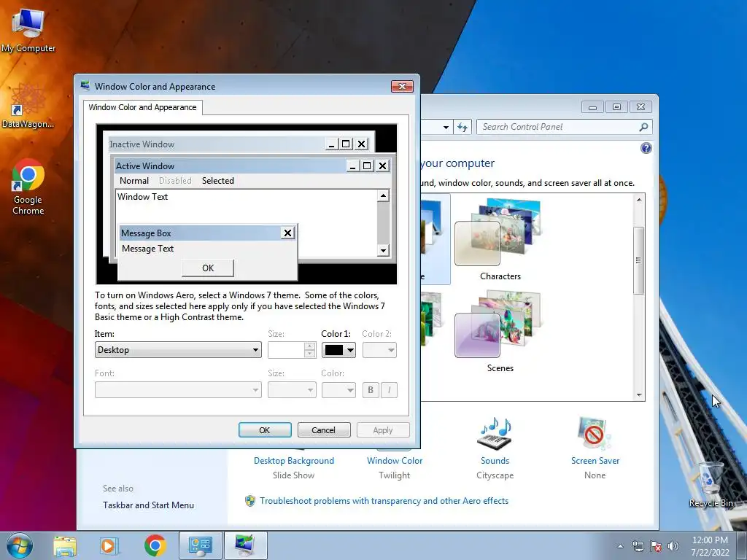Image resolution: width=747 pixels, height=560 pixels.
Task: Click the search magnifier in Control Panel
Action: [x=643, y=127]
